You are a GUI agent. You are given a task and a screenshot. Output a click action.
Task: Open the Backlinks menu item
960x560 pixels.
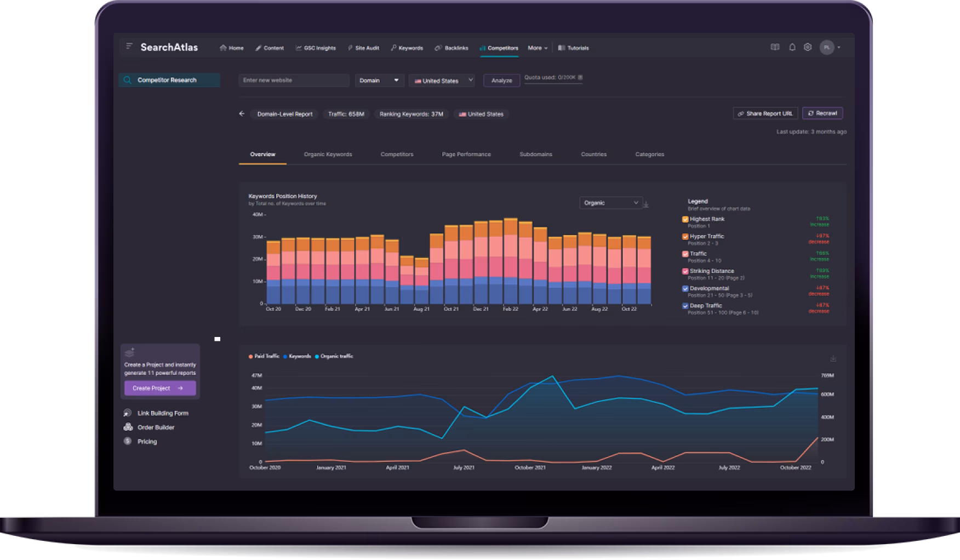(x=452, y=48)
